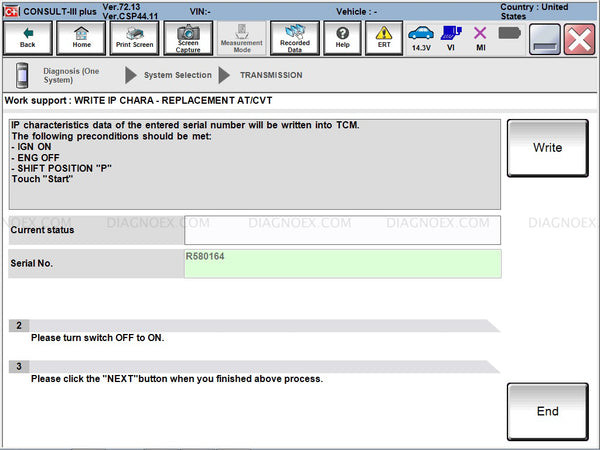The image size is (600, 450).
Task: Close the application with red X
Action: pyautogui.click(x=579, y=38)
